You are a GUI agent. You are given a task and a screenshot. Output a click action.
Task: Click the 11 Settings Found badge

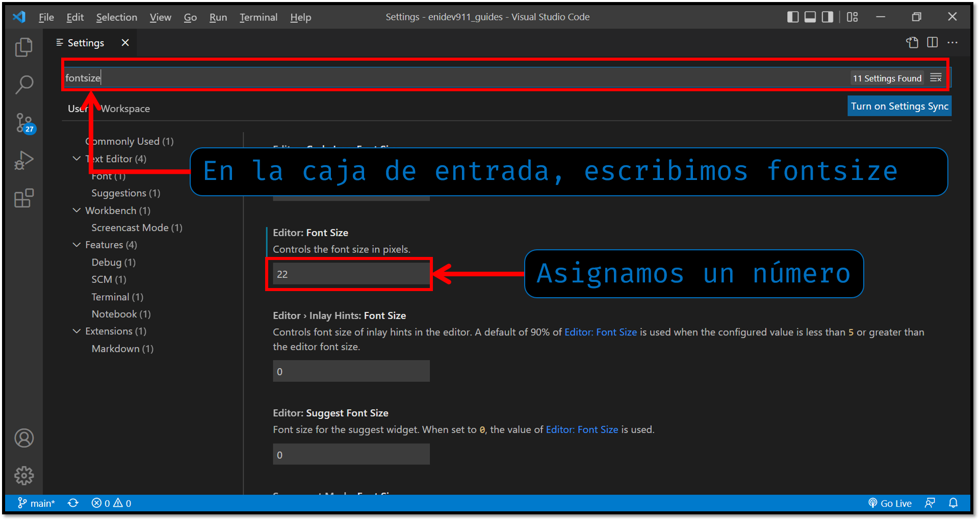pyautogui.click(x=887, y=78)
